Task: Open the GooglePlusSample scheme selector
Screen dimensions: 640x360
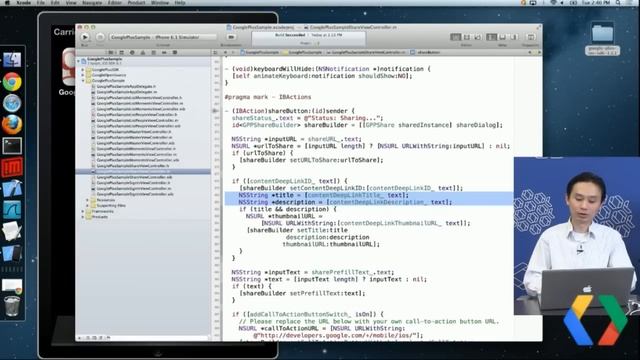Action: (x=162, y=37)
